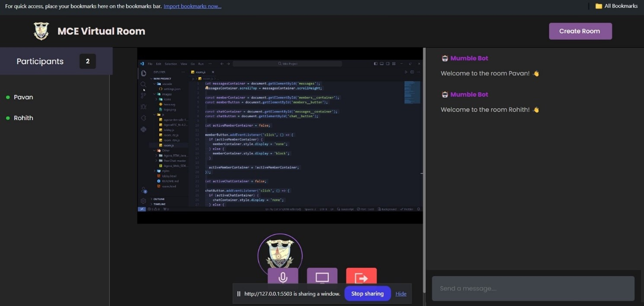Click the Run Code play icon in editor
Image resolution: width=644 pixels, height=306 pixels.
coord(406,72)
